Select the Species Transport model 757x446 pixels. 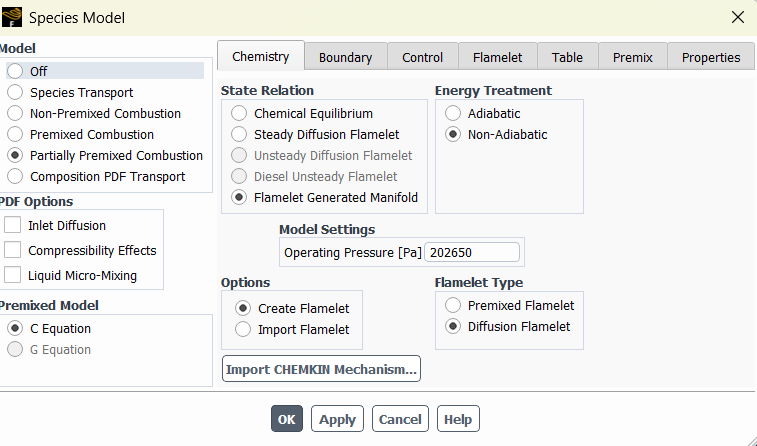tap(15, 92)
